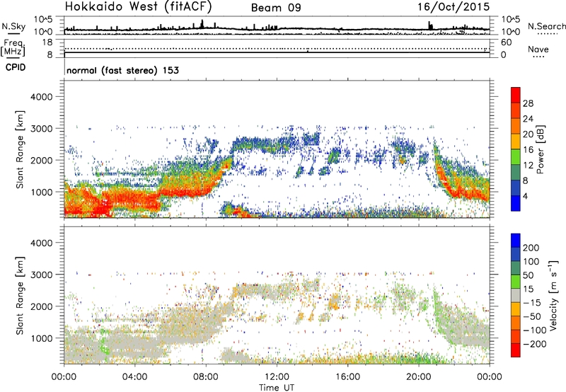Pick the light green segment of Power colorbar

(516, 156)
